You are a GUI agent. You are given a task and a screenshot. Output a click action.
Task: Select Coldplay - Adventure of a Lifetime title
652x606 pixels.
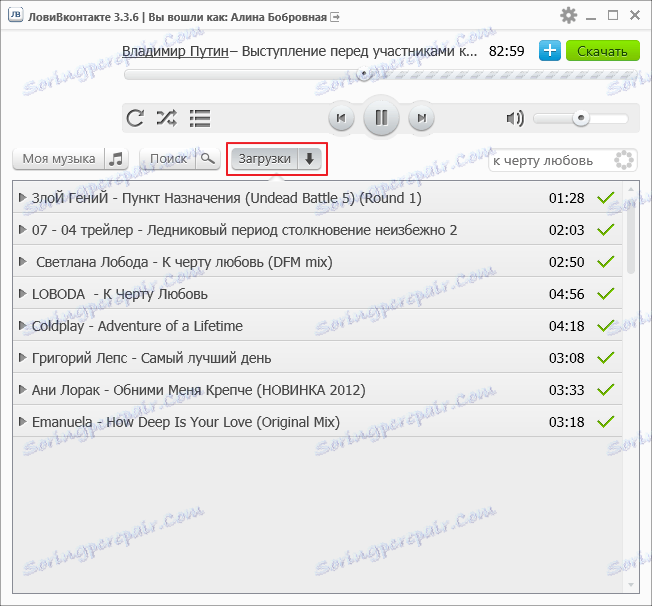(x=137, y=326)
